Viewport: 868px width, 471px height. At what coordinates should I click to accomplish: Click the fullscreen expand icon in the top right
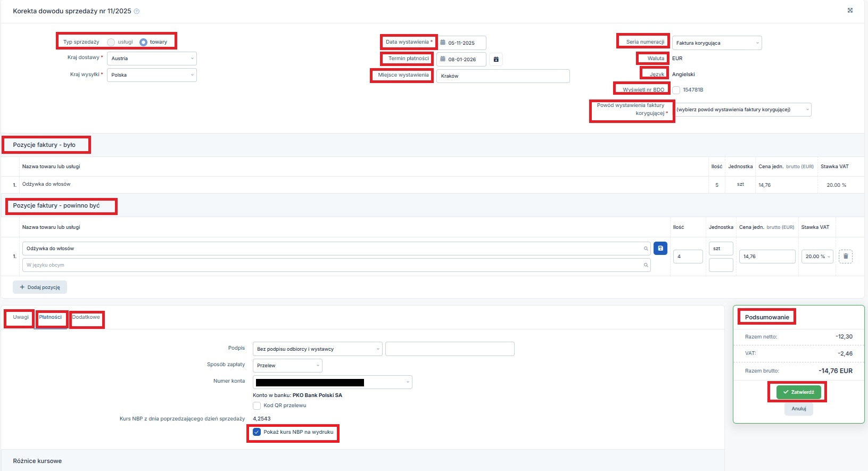click(x=850, y=11)
